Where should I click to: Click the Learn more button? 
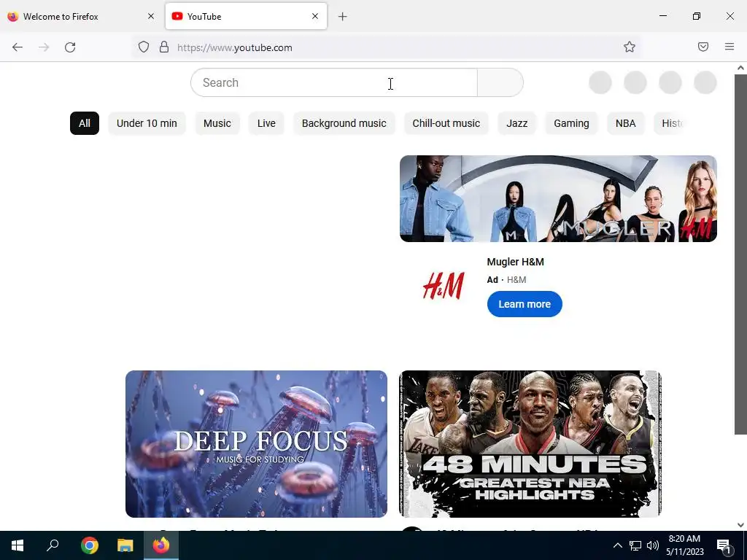[525, 304]
